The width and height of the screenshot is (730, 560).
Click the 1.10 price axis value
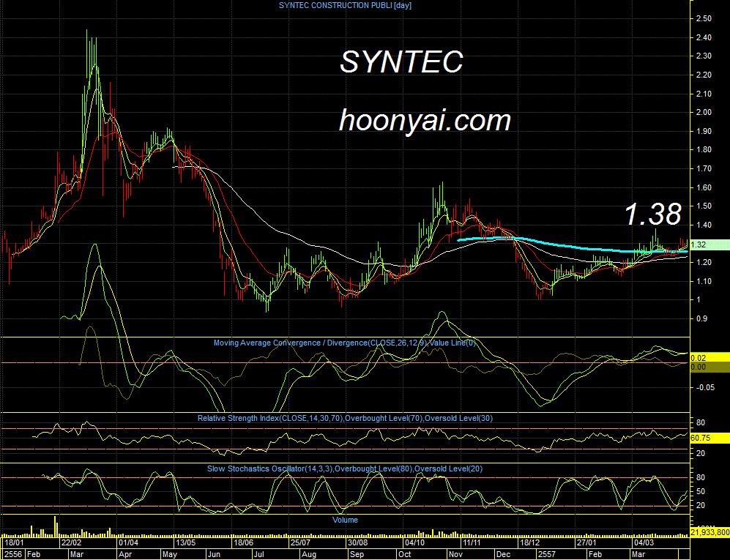click(x=704, y=281)
